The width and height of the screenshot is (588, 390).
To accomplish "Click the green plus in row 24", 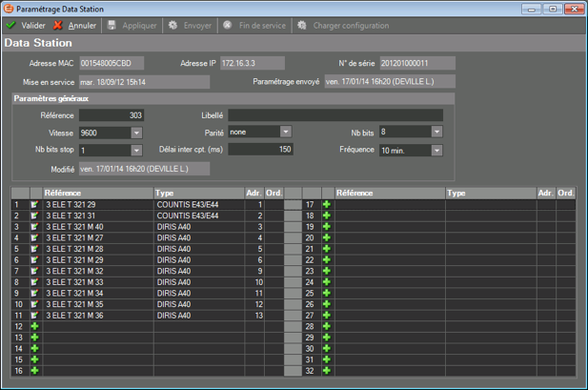I will coord(326,281).
